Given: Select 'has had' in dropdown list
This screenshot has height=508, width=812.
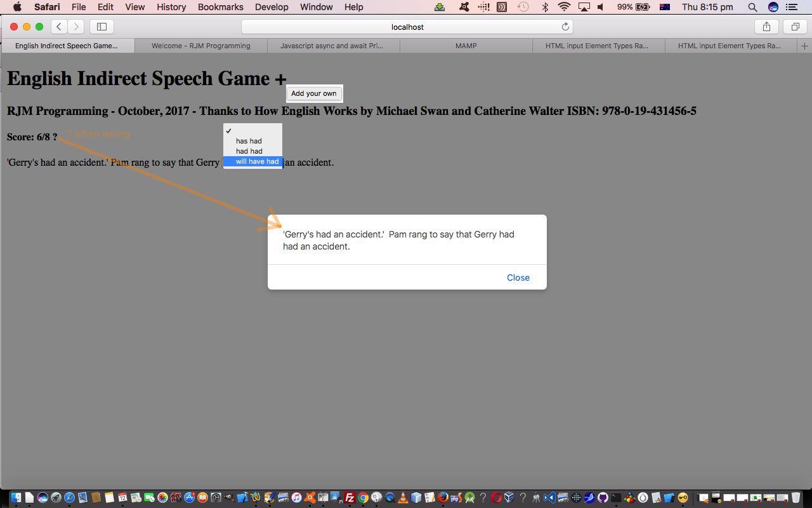Looking at the screenshot, I should [x=249, y=141].
